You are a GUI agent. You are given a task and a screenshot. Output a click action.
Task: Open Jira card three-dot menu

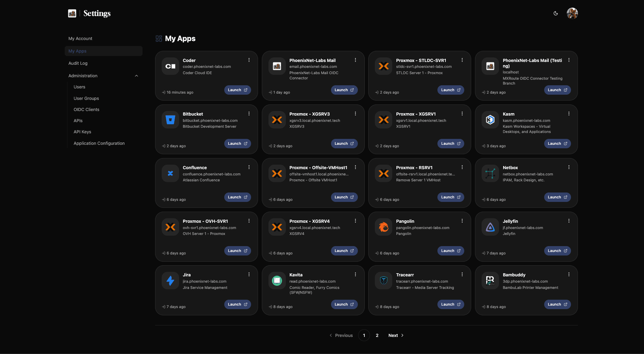[x=249, y=274]
